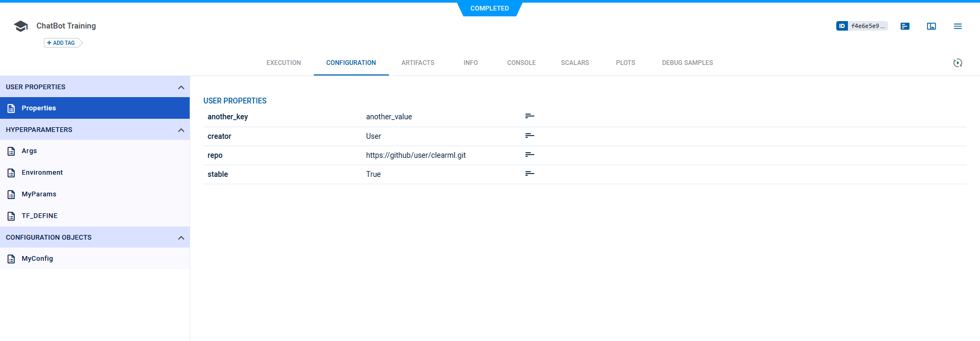
Task: Click description icon for creator row
Action: tap(529, 136)
